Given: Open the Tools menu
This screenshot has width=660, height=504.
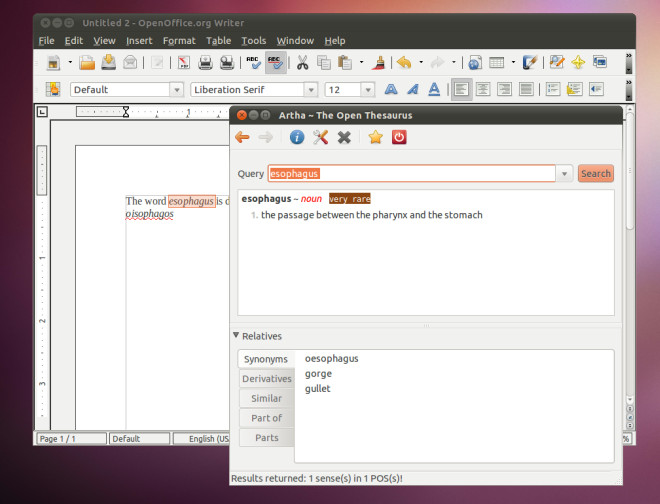Looking at the screenshot, I should point(253,40).
